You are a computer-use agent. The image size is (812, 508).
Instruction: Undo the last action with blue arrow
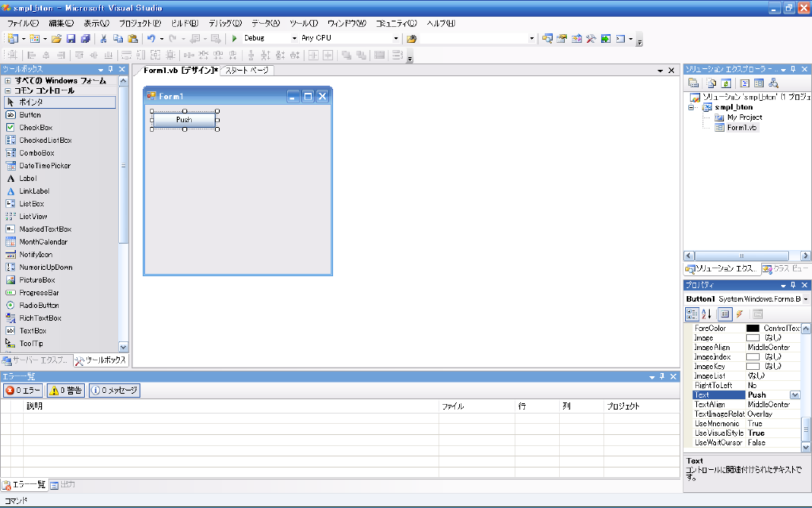click(x=151, y=38)
